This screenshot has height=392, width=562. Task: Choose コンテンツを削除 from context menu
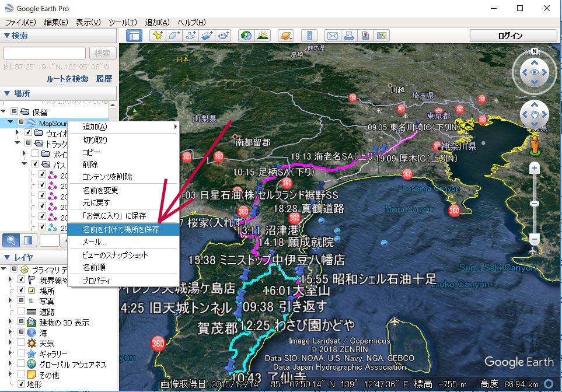tap(123, 177)
